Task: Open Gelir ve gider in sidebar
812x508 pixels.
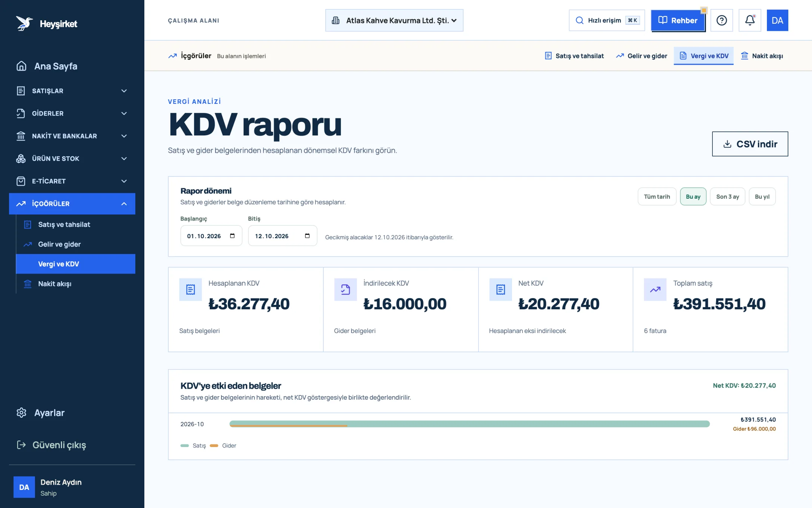Action: tap(76, 244)
